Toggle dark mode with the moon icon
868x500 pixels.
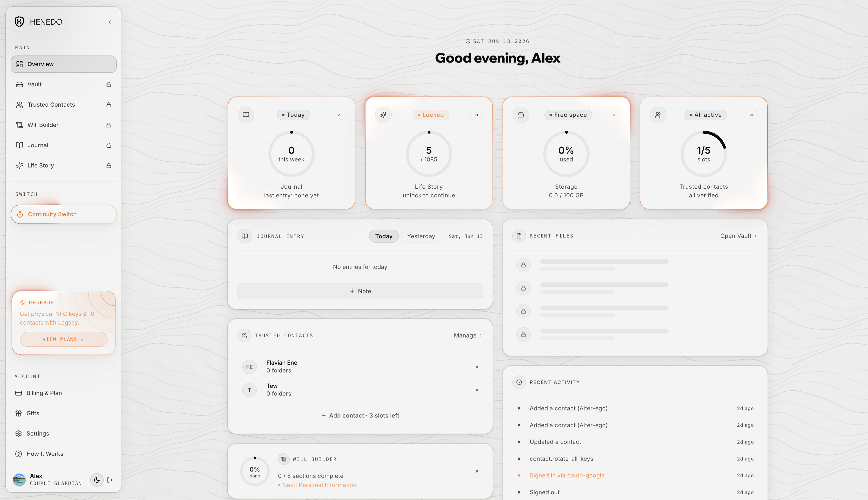[x=97, y=480]
